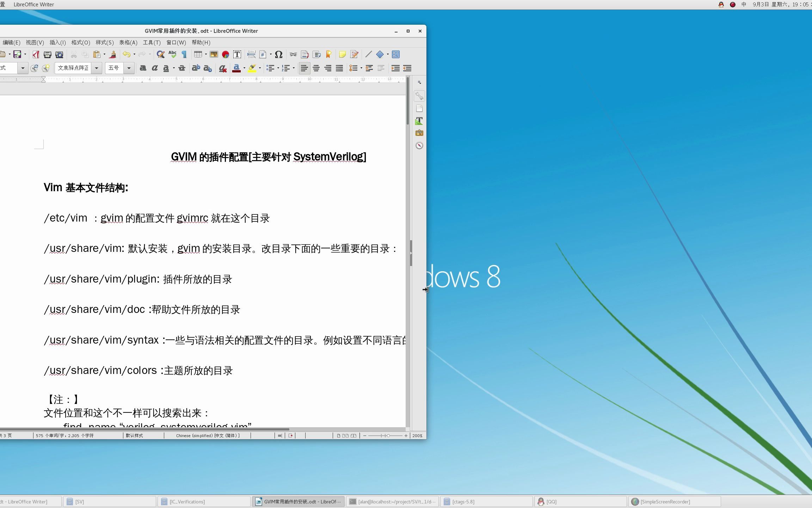Click the Print icon
Image resolution: width=812 pixels, height=508 pixels.
click(x=47, y=54)
